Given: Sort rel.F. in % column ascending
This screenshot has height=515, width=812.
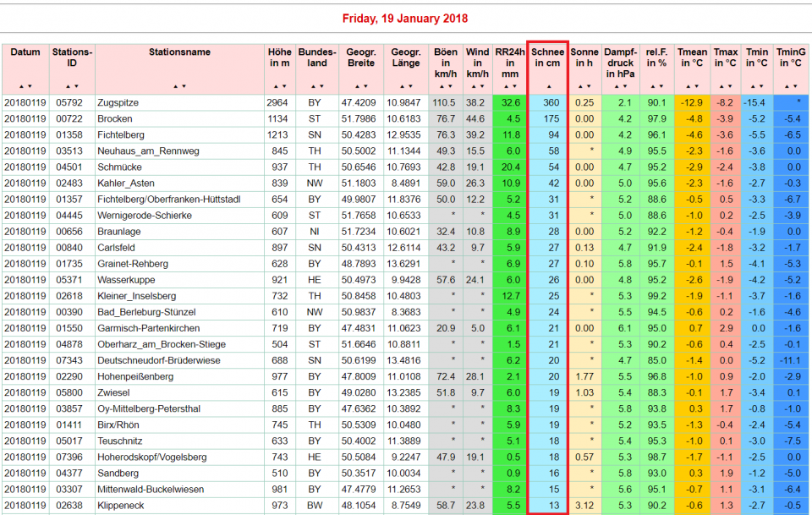Looking at the screenshot, I should [x=652, y=86].
